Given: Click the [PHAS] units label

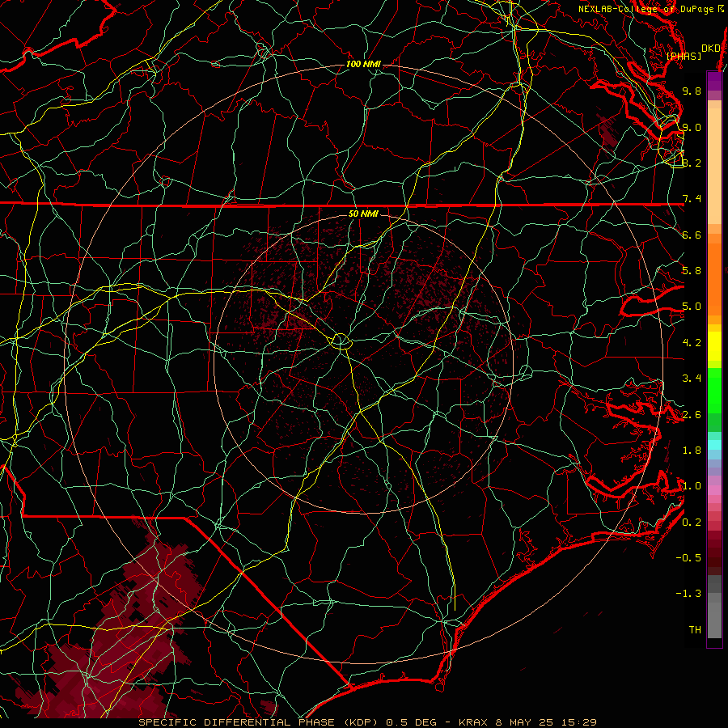Looking at the screenshot, I should (x=684, y=56).
